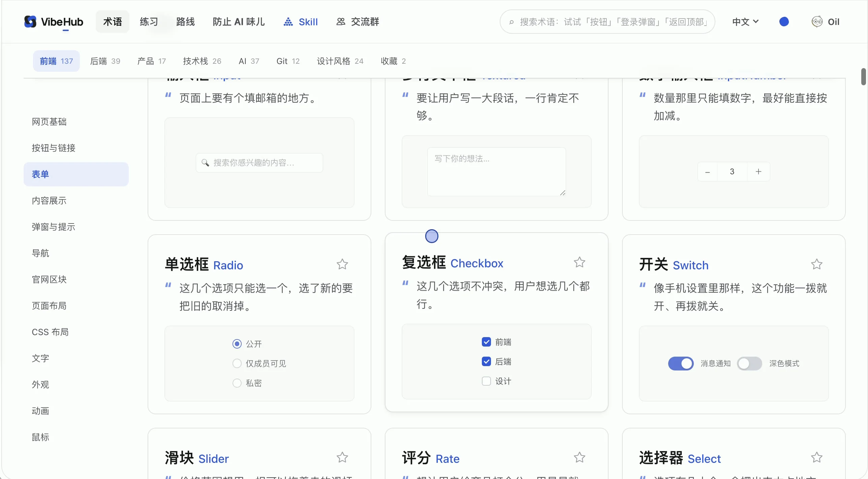
Task: Click the 搜索你感兴趣的内容 demo input
Action: click(x=259, y=163)
